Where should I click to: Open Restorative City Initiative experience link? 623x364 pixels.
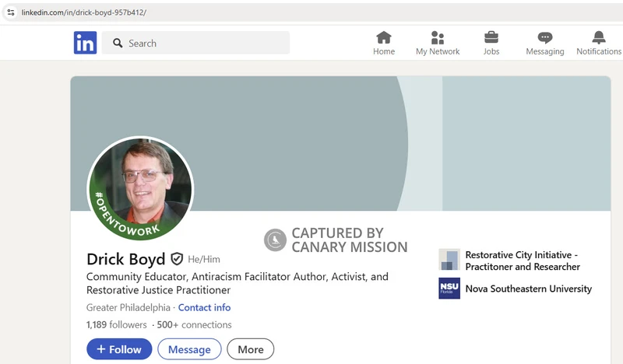click(523, 261)
